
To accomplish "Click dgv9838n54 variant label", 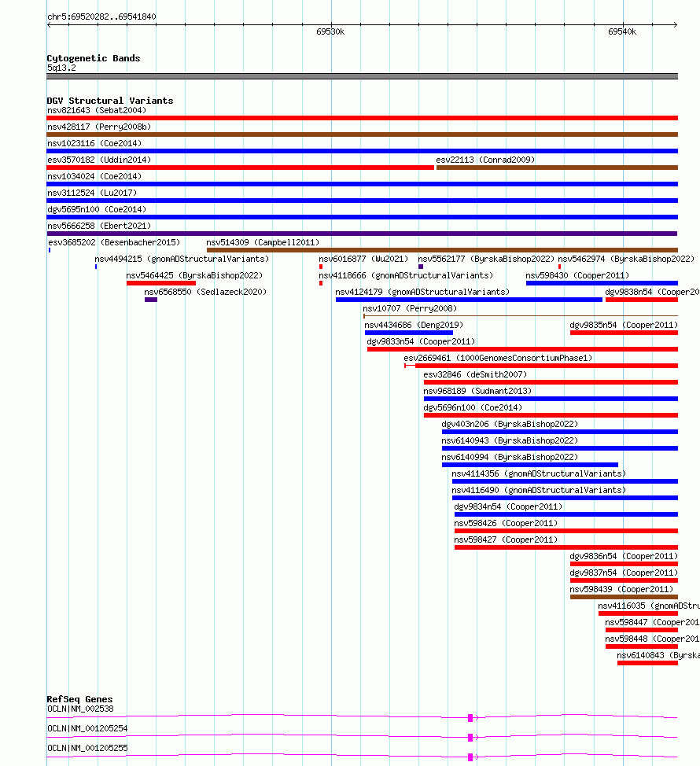I will pyautogui.click(x=652, y=293).
